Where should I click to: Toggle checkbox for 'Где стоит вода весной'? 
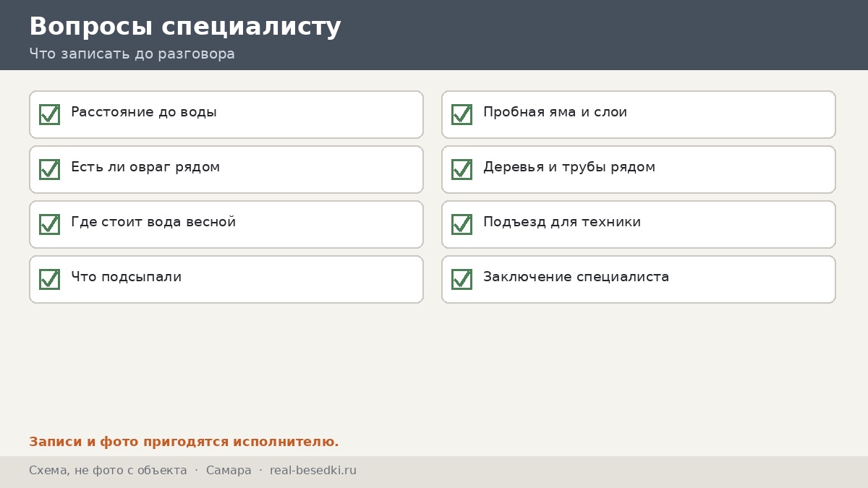49,224
